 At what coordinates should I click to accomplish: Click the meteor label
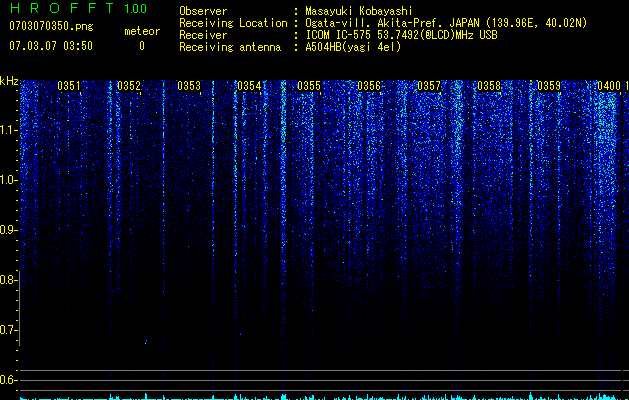(x=142, y=31)
